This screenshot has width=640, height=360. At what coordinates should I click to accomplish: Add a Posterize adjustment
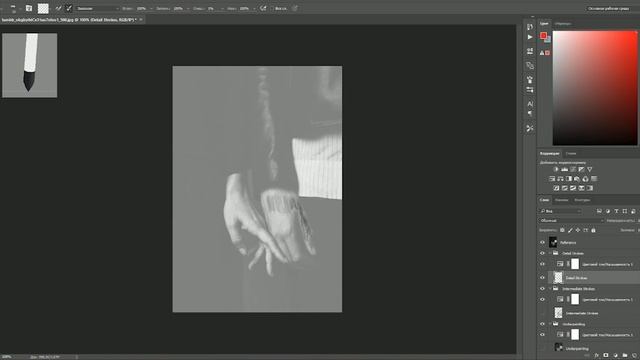point(564,188)
